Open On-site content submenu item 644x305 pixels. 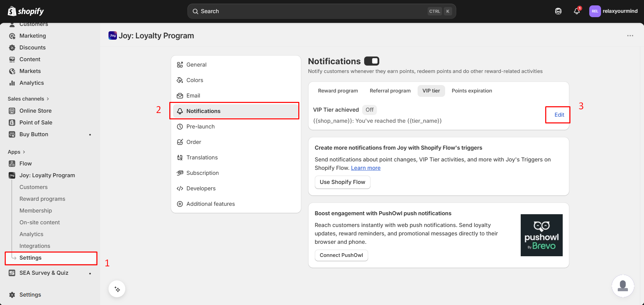40,223
